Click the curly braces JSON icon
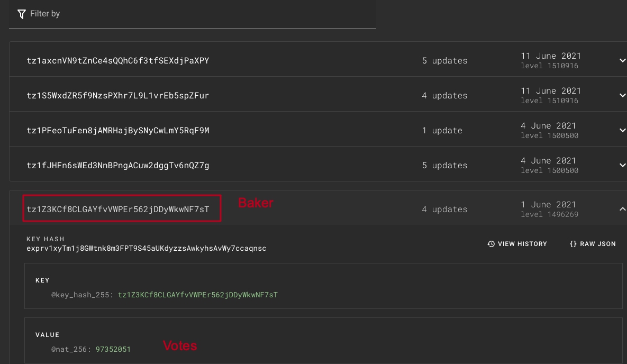Viewport: 627px width, 364px height. click(573, 244)
